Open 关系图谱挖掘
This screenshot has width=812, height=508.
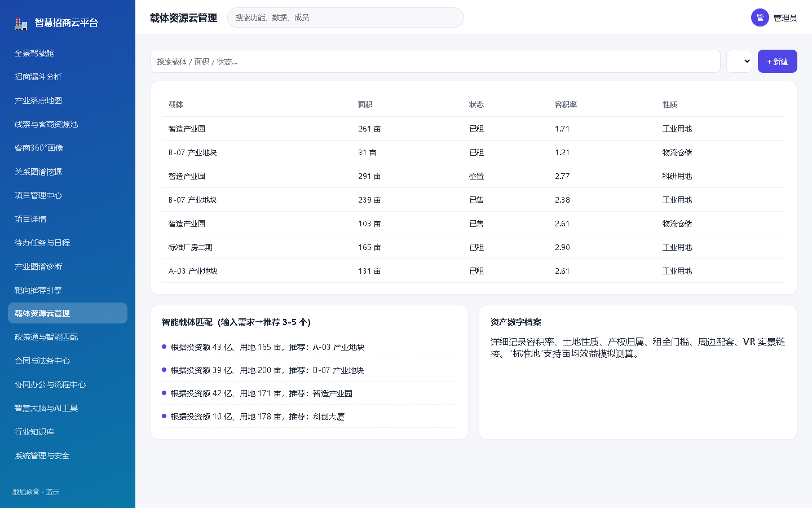(x=68, y=172)
